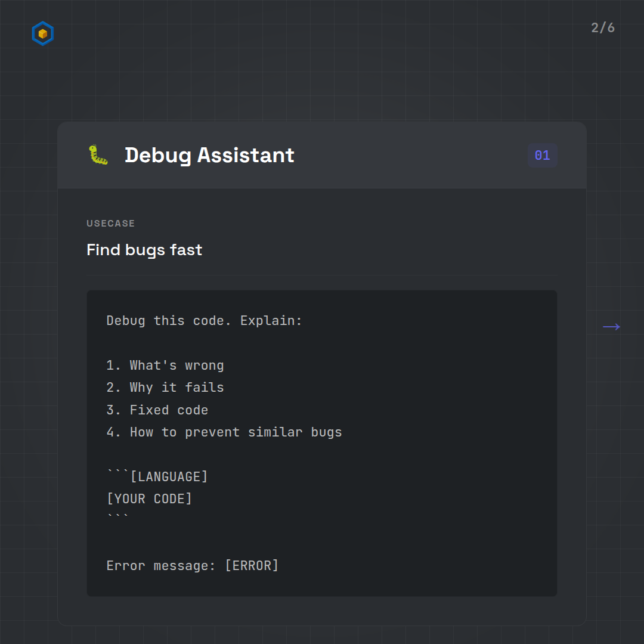This screenshot has height=644, width=644.
Task: Click the 01 number badge
Action: pos(542,156)
